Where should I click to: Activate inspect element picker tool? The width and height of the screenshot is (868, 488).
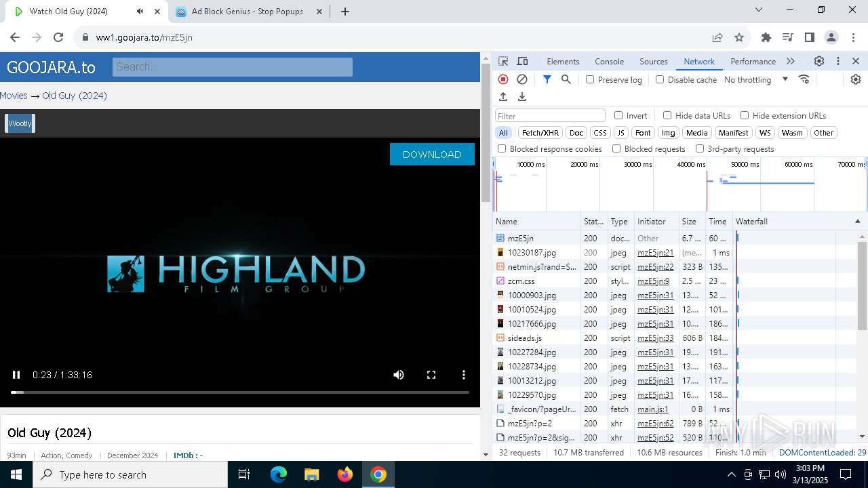tap(503, 61)
